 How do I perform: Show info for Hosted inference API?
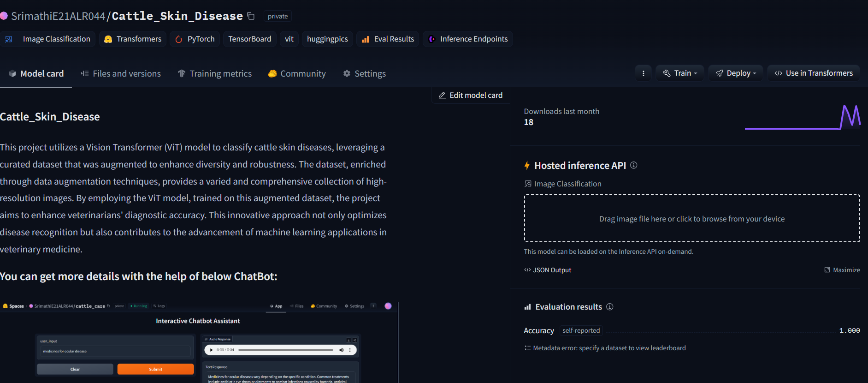[x=634, y=165]
